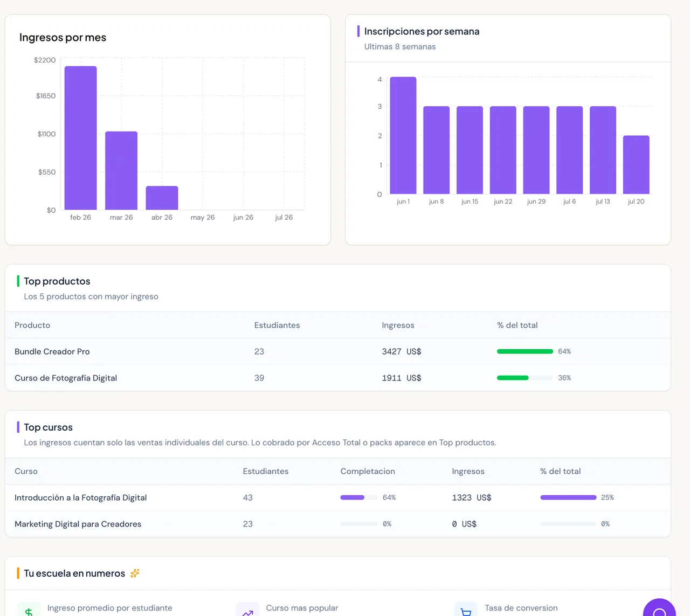Viewport: 690px width, 616px height.
Task: Click the 36% progress bar for Curso de Fotografía Digital
Action: [x=525, y=378]
